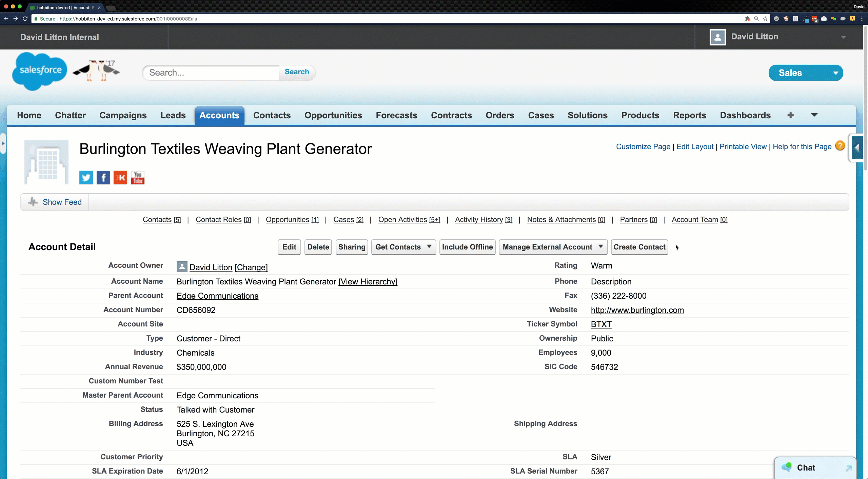Bookmark page with the star icon
Image resolution: width=868 pixels, height=479 pixels.
[x=765, y=19]
